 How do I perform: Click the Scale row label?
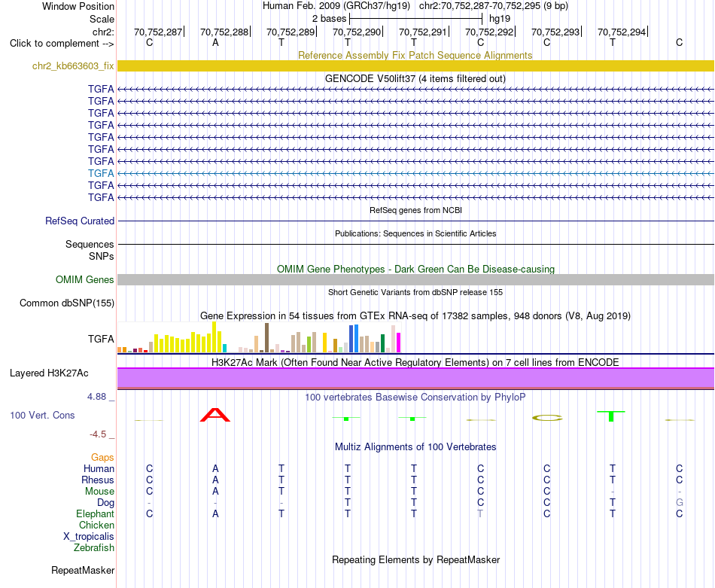click(102, 19)
